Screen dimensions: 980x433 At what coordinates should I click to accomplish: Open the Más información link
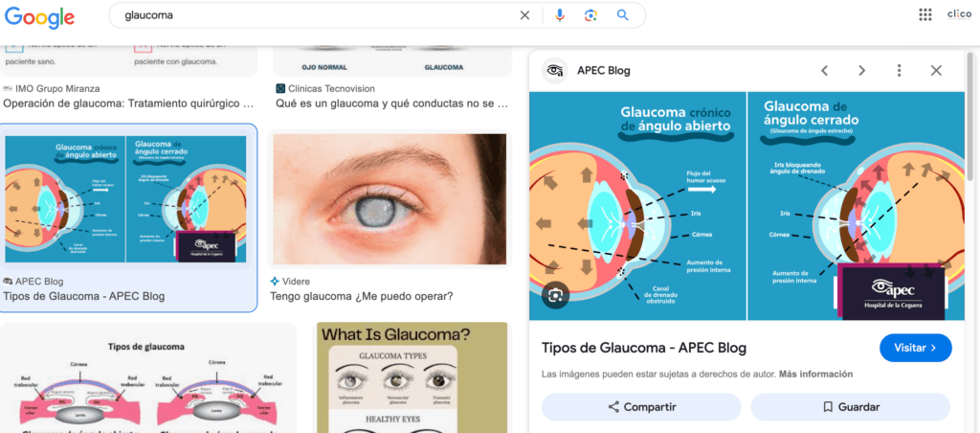pos(815,375)
